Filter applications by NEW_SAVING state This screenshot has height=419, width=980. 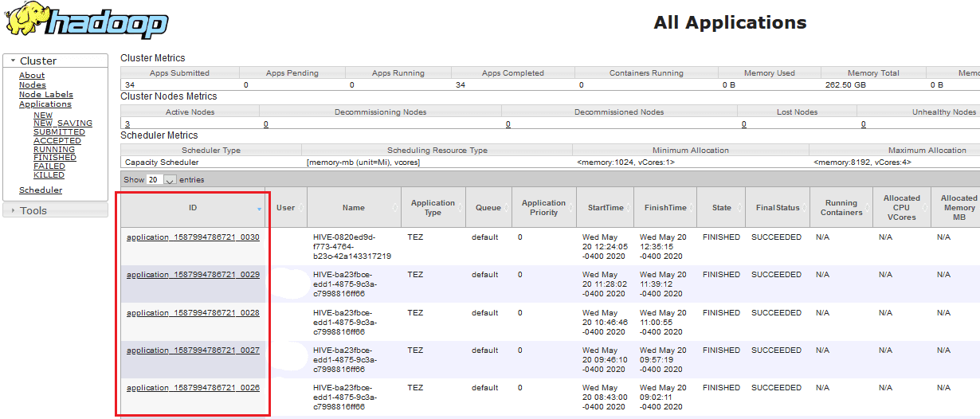click(x=63, y=123)
